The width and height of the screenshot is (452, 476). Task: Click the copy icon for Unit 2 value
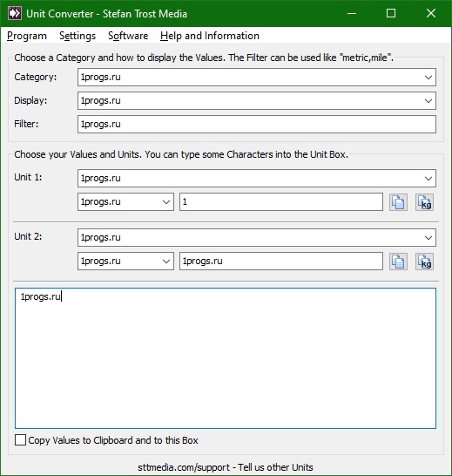398,261
